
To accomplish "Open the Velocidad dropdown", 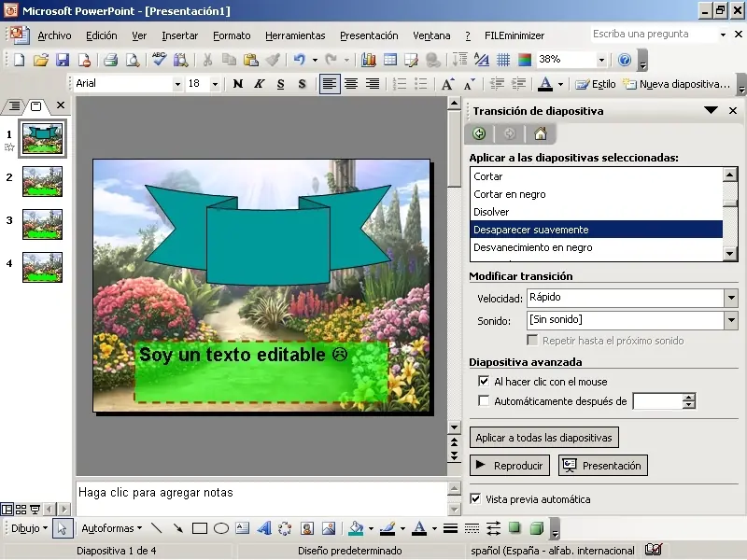I will tap(730, 298).
